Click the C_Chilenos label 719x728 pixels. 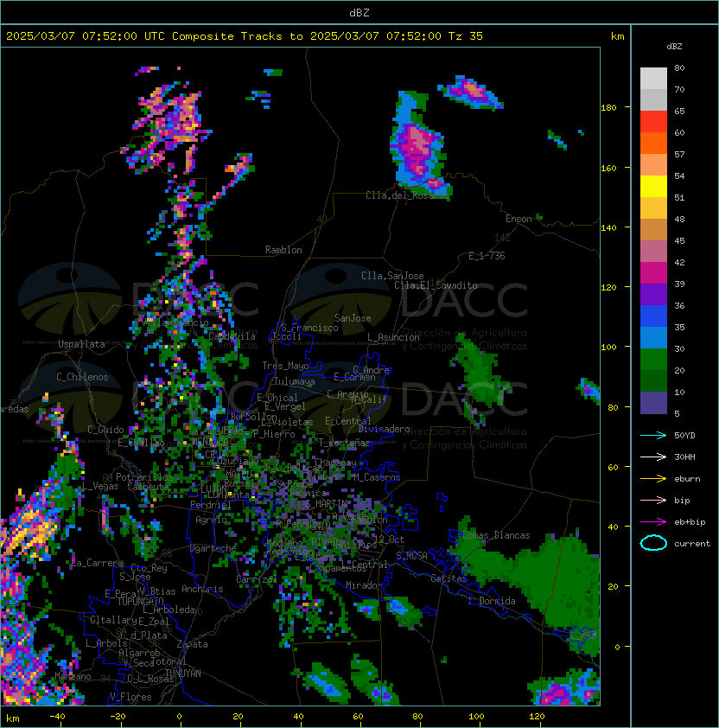pyautogui.click(x=82, y=377)
